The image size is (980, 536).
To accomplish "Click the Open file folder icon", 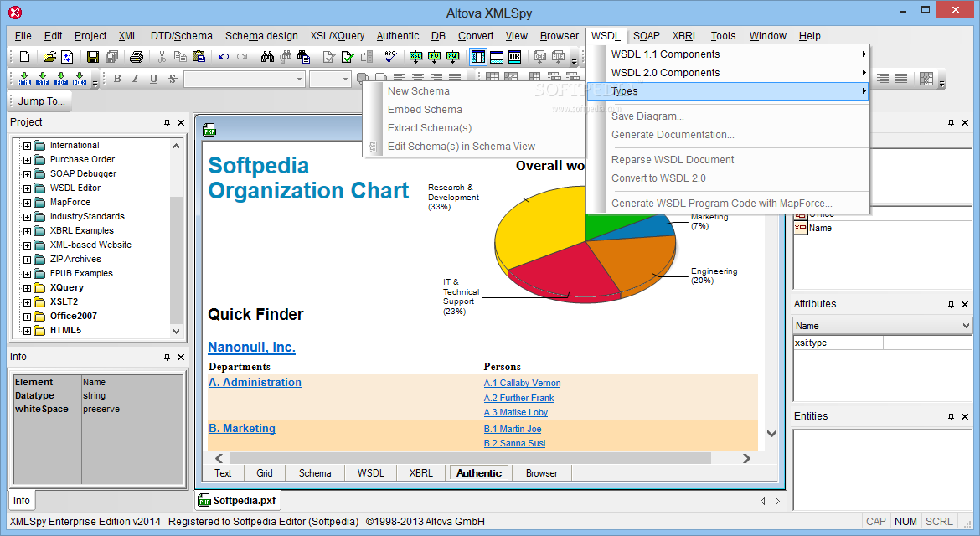I will 49,57.
